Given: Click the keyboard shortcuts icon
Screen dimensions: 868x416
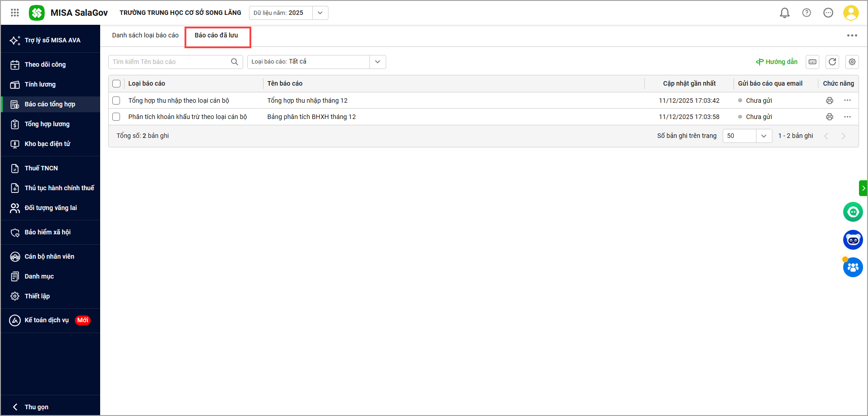Looking at the screenshot, I should pos(812,62).
